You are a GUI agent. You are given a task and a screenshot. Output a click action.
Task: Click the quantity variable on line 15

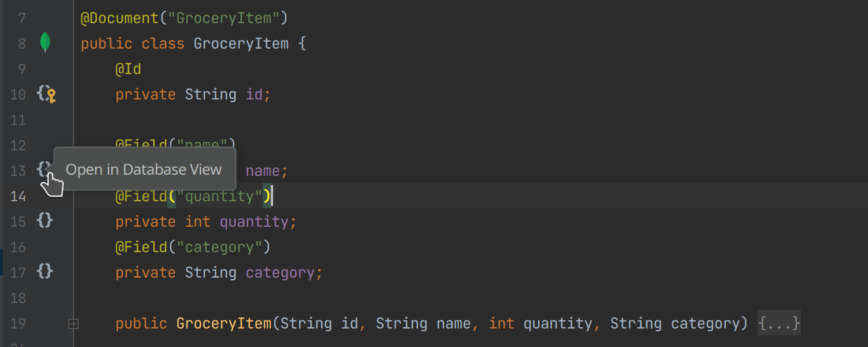pos(254,222)
